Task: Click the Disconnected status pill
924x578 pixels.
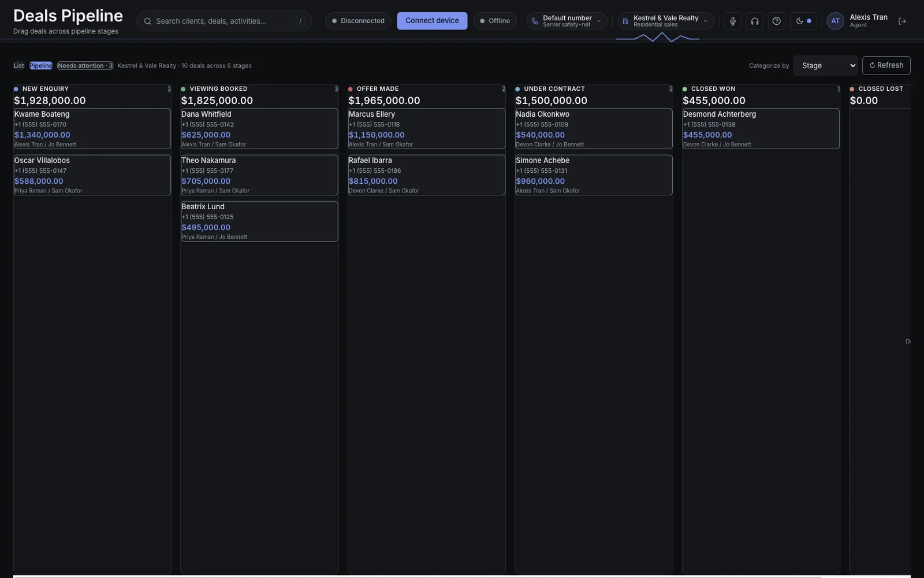Action: point(358,21)
